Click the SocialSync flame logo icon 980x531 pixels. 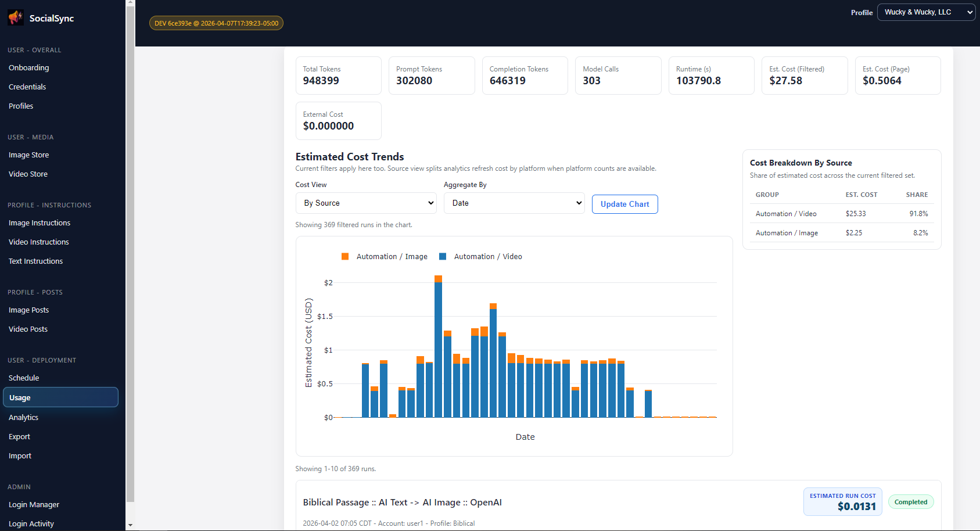point(16,17)
